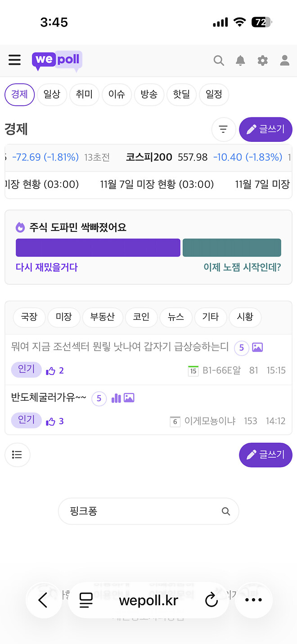Click the purple poll progress bar
This screenshot has height=644, width=297.
click(x=98, y=247)
